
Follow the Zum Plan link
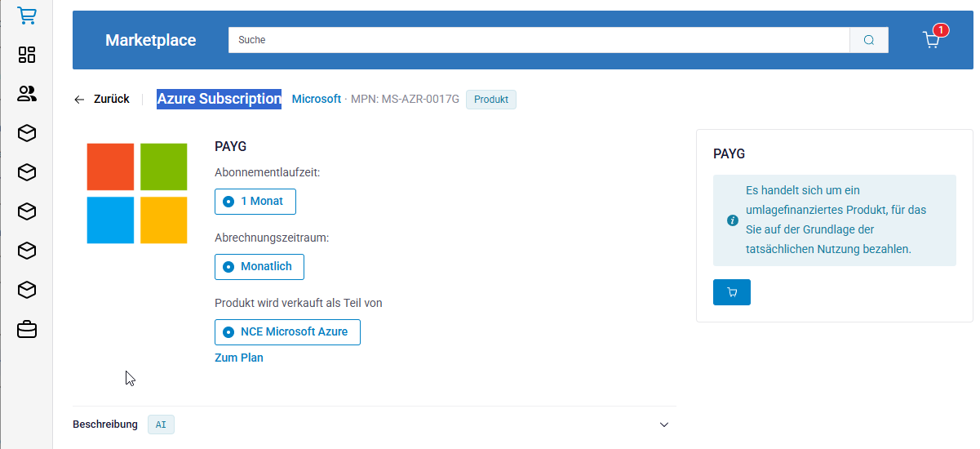point(239,358)
